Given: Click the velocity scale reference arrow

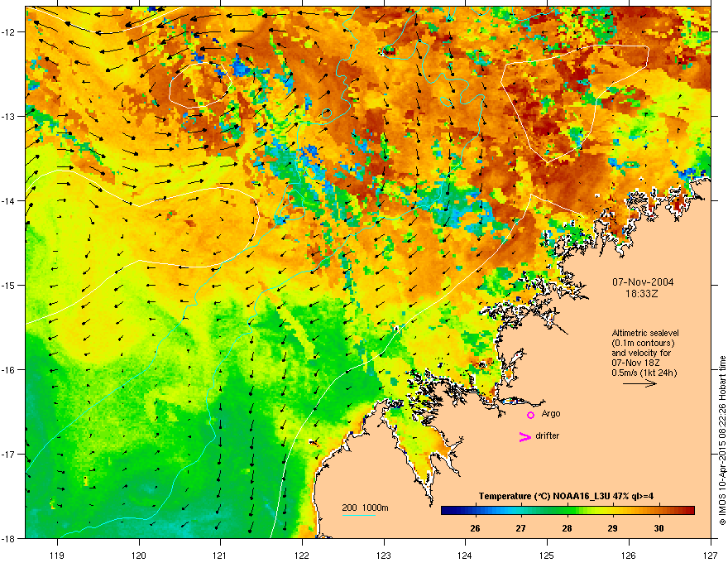Looking at the screenshot, I should [639, 383].
